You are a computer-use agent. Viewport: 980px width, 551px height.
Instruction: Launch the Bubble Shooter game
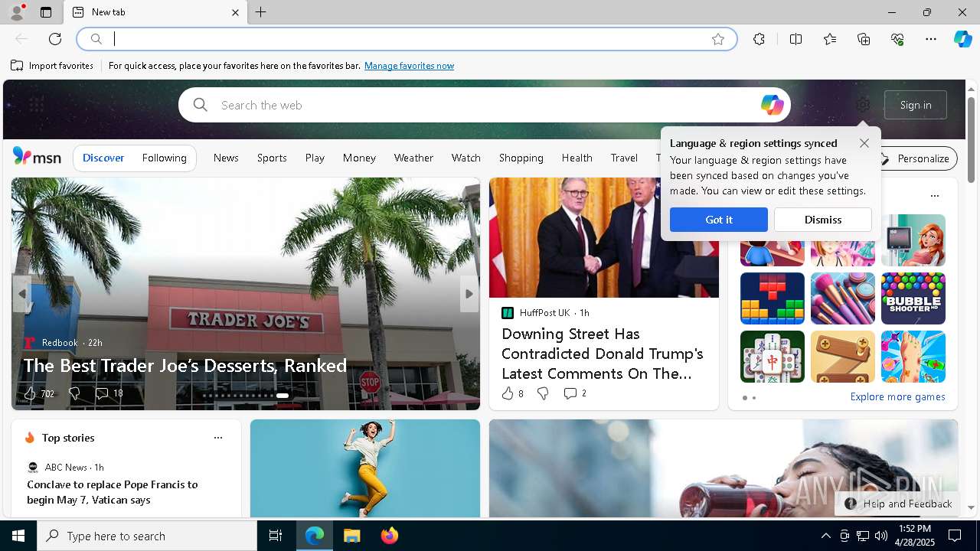pos(913,298)
